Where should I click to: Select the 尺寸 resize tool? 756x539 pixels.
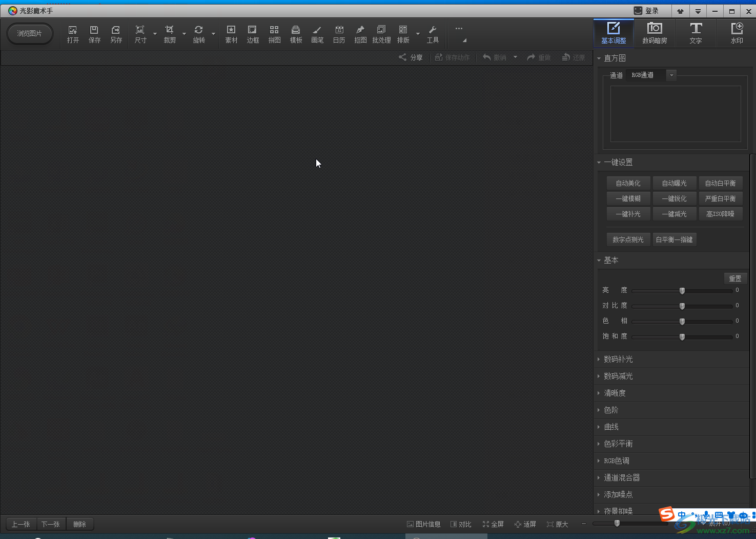tap(140, 34)
